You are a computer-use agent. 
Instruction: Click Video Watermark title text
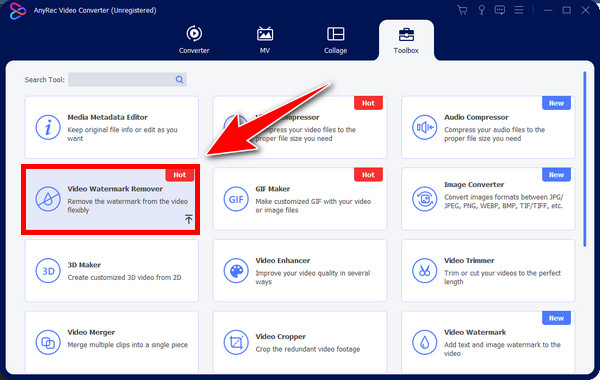475,332
